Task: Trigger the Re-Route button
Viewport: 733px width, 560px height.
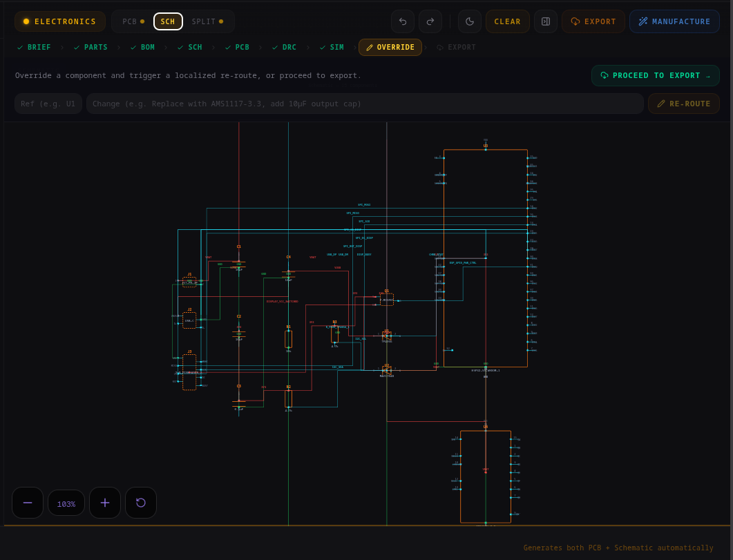Action: coord(684,103)
